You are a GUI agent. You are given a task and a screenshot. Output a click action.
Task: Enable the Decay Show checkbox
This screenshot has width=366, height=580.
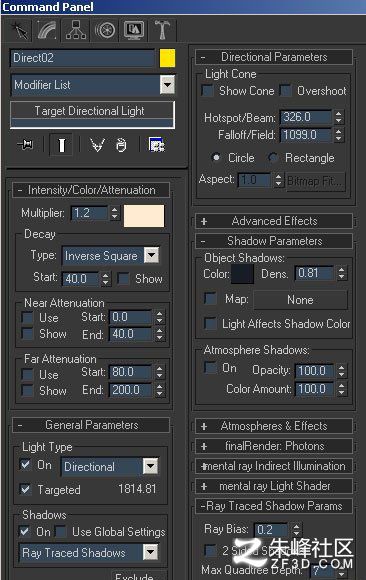pos(123,279)
